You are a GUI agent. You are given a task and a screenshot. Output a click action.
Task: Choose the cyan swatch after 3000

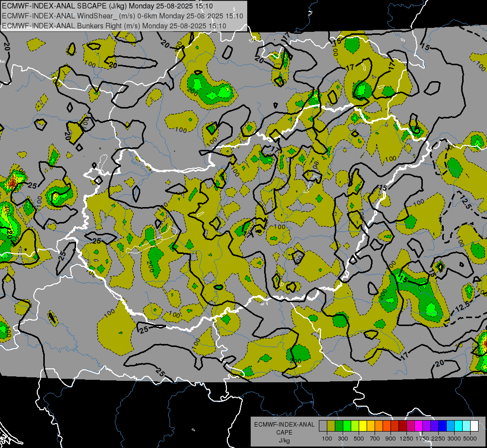459,426
